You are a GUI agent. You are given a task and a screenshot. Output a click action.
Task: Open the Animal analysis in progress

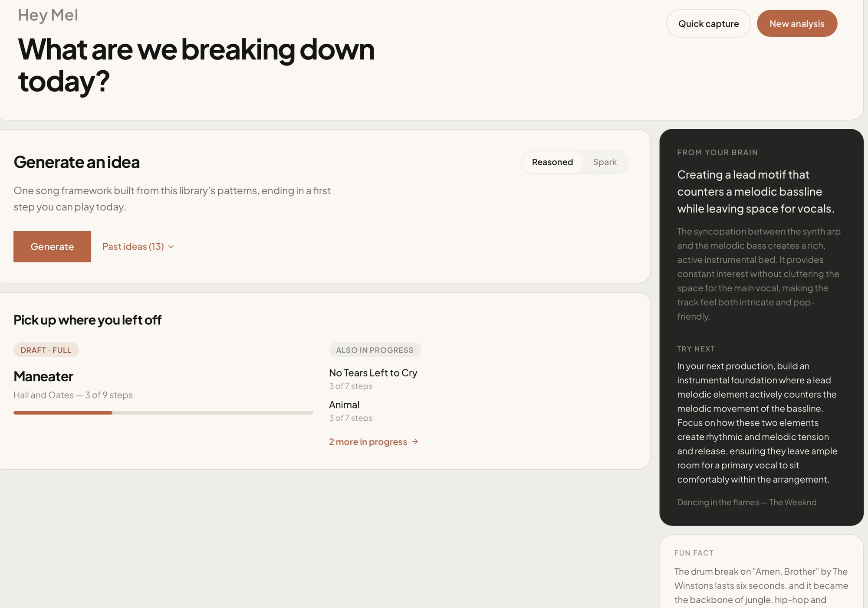(344, 405)
